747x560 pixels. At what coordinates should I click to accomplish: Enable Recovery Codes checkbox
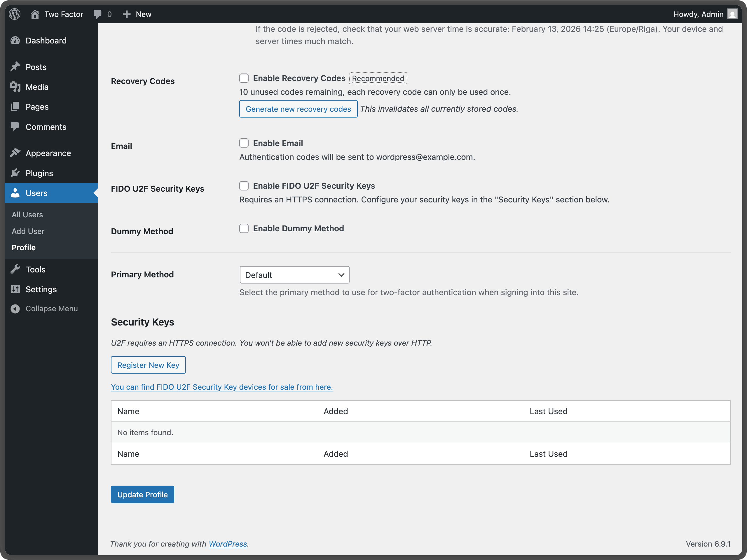coord(244,78)
